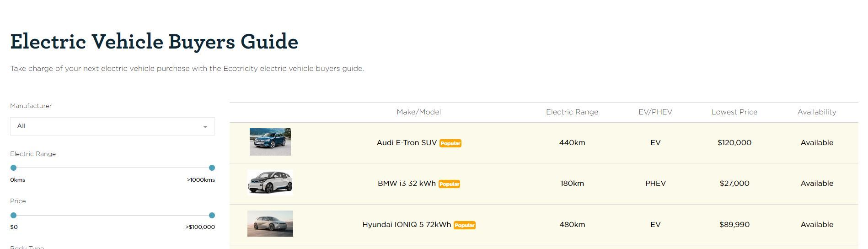Screen dimensions: 868x249
Task: Click the Availability column header
Action: pyautogui.click(x=817, y=112)
